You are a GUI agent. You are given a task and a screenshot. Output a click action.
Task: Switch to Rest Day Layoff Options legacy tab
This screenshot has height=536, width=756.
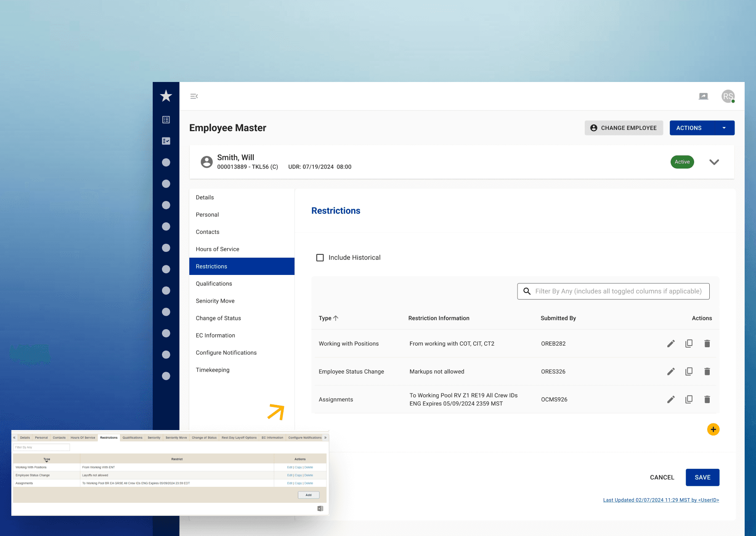pyautogui.click(x=239, y=438)
